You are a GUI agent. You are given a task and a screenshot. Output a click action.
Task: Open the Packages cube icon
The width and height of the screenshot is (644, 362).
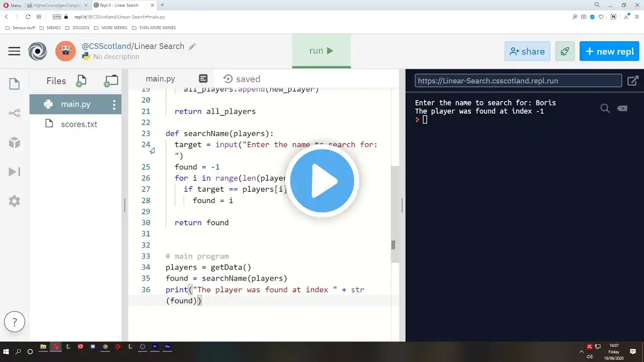tap(14, 143)
